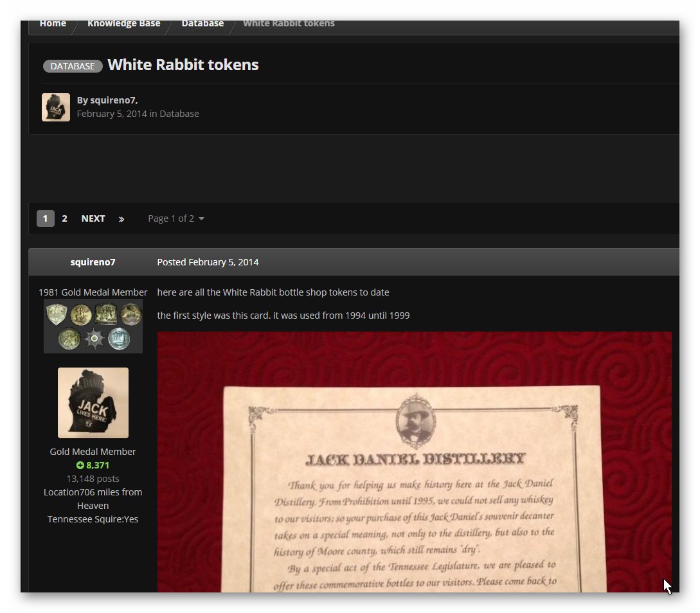The image size is (700, 613).
Task: Select page 1 in pagination
Action: [46, 218]
